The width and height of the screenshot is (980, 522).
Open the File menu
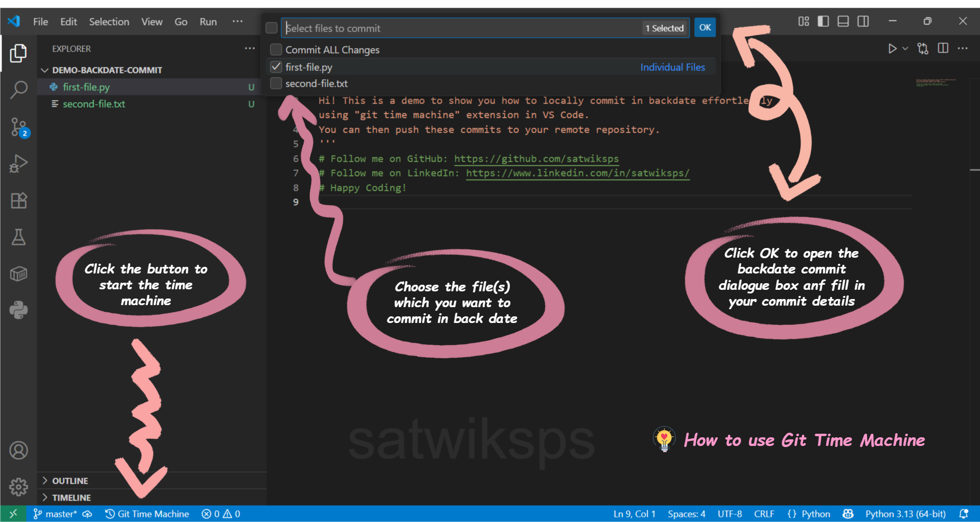[40, 21]
